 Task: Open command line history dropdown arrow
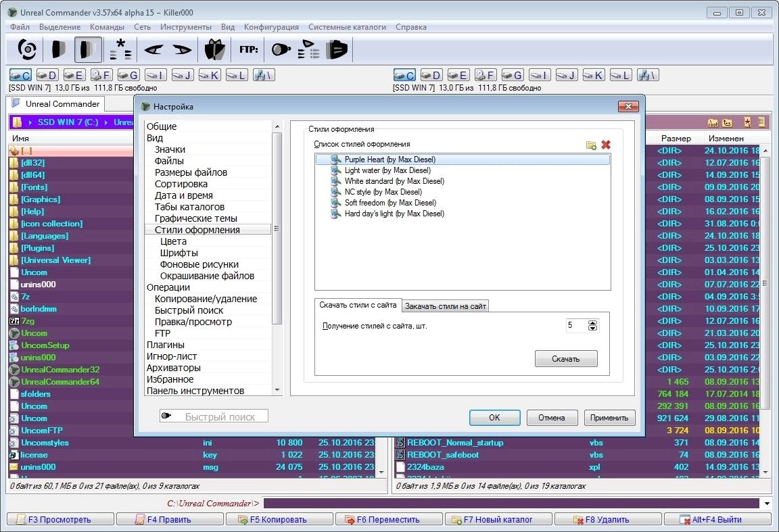(x=767, y=503)
